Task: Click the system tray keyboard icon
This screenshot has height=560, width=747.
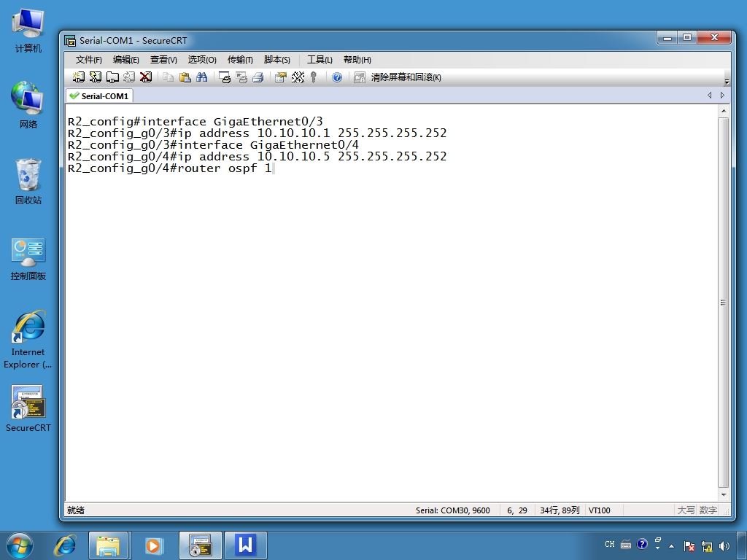Action: coord(626,544)
